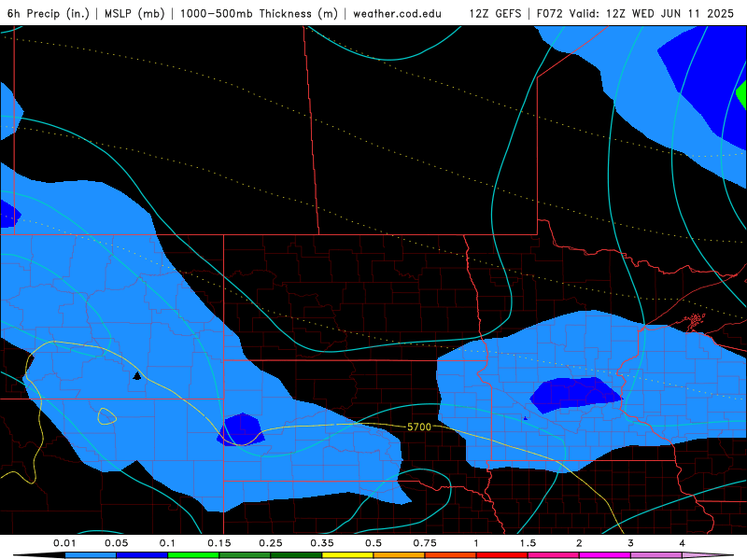Click the "0.01" legend value

click(x=64, y=543)
